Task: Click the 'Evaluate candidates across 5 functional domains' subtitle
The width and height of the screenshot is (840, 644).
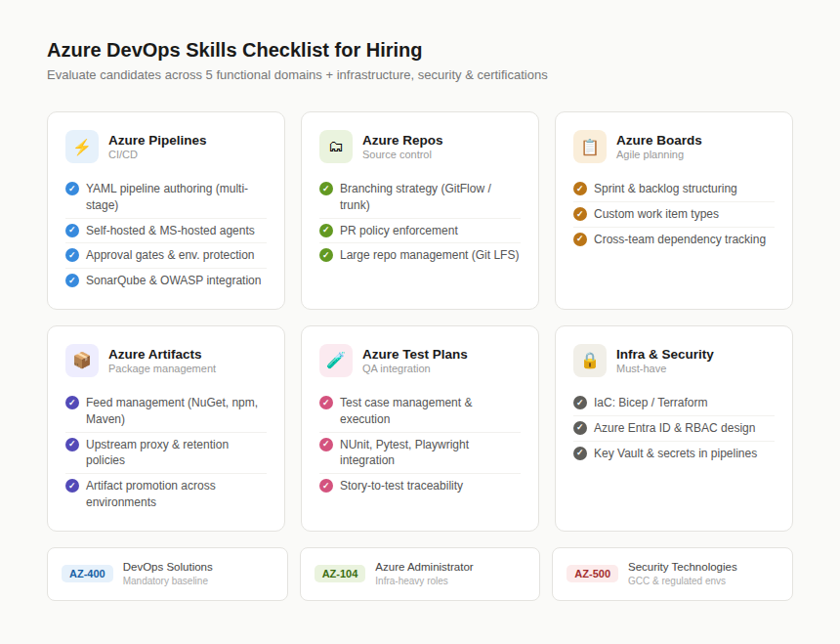Action: [x=185, y=75]
